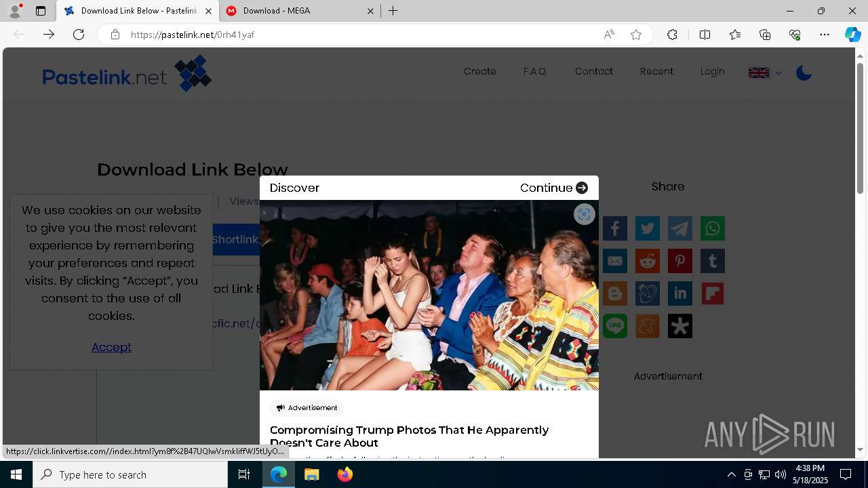Share via the Pinterest icon
This screenshot has height=488, width=868.
point(680,261)
